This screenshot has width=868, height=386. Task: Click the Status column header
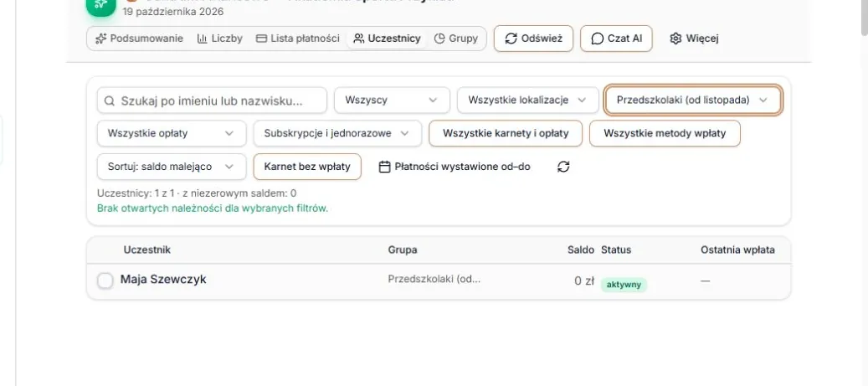(x=616, y=250)
